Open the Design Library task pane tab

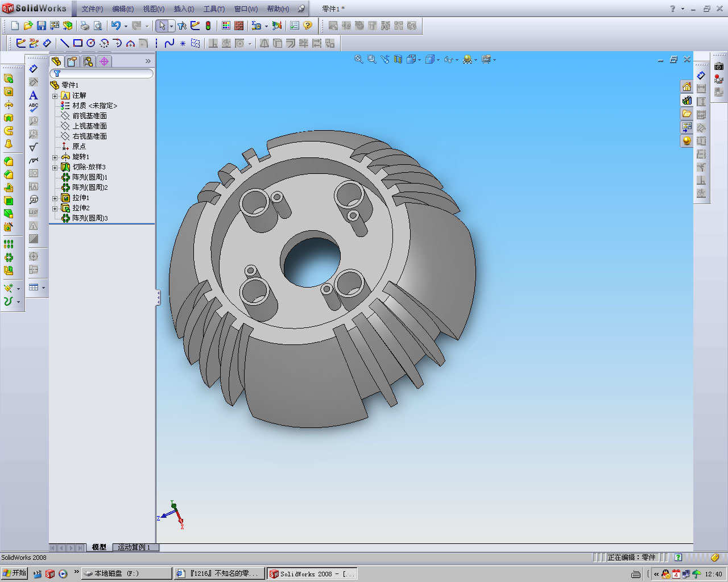686,100
